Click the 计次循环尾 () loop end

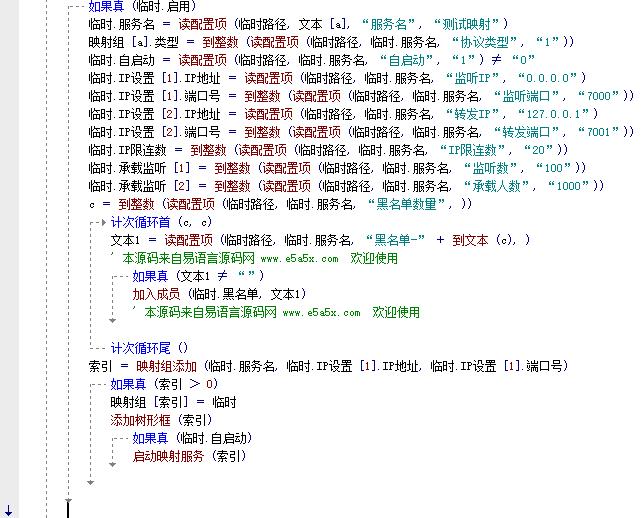(x=150, y=348)
